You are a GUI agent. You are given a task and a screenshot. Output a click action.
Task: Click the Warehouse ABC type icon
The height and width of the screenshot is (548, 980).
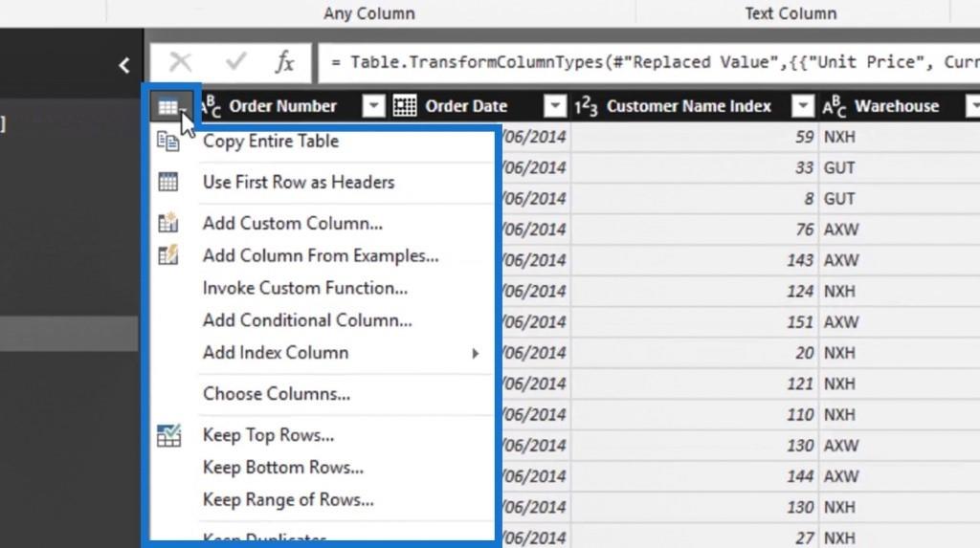pos(834,106)
